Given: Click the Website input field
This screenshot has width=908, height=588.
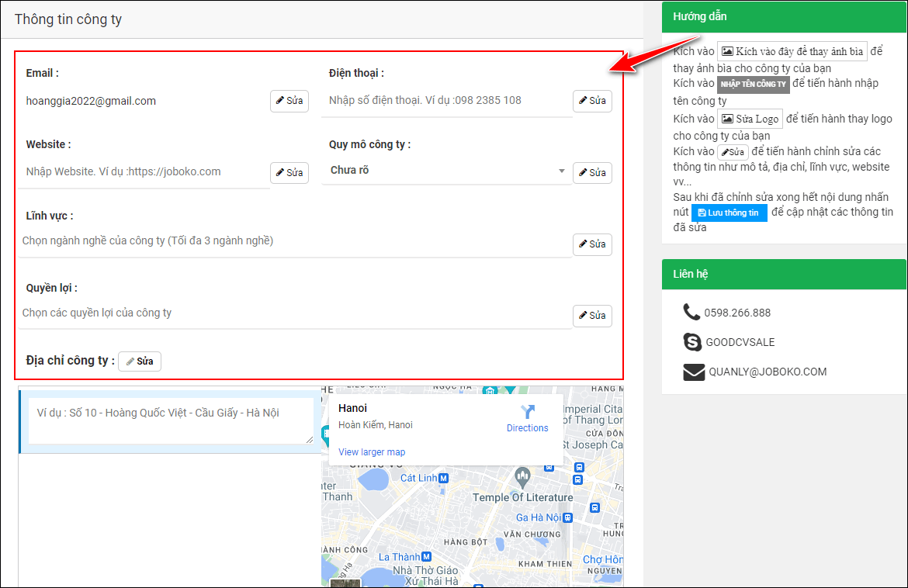Looking at the screenshot, I should click(x=146, y=171).
